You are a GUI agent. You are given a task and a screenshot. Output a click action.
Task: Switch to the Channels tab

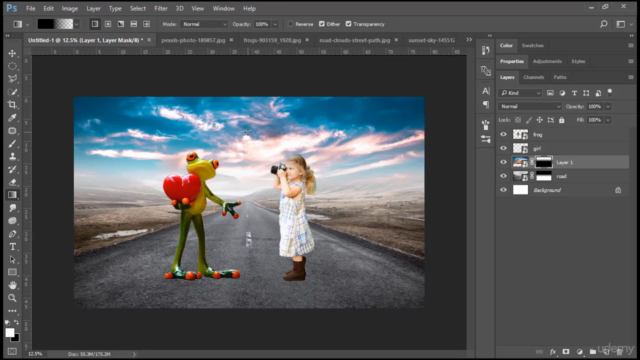(533, 77)
